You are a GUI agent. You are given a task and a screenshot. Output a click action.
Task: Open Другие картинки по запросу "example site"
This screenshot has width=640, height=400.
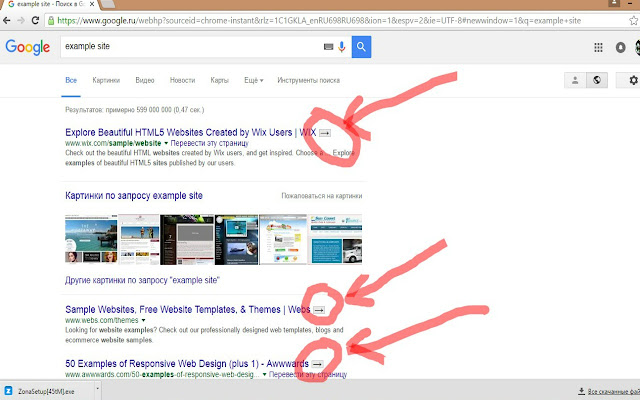(x=142, y=280)
